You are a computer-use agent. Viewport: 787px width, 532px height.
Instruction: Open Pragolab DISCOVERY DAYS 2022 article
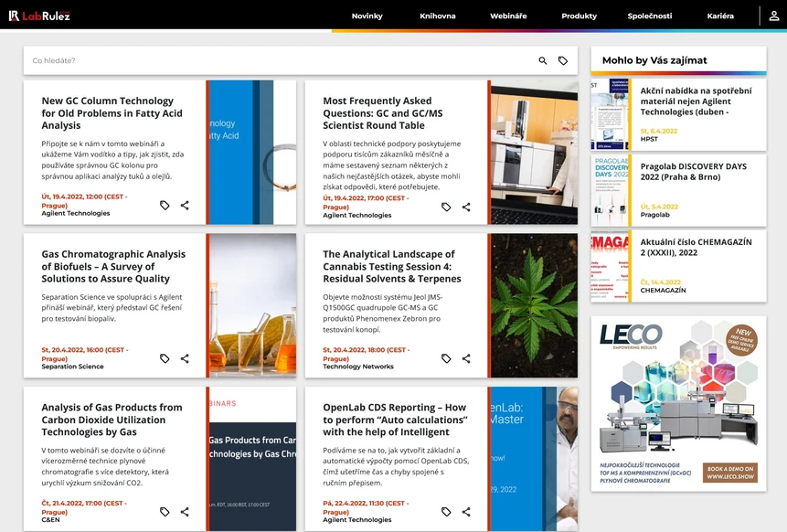tap(693, 172)
